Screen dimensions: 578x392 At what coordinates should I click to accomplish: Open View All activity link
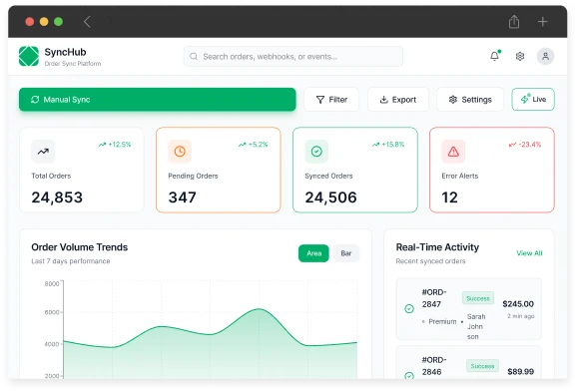[x=529, y=253]
